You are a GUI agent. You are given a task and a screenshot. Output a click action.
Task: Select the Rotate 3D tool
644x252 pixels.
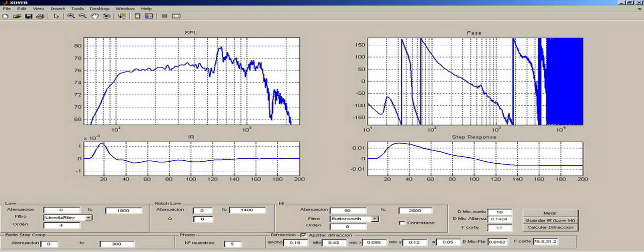click(106, 16)
